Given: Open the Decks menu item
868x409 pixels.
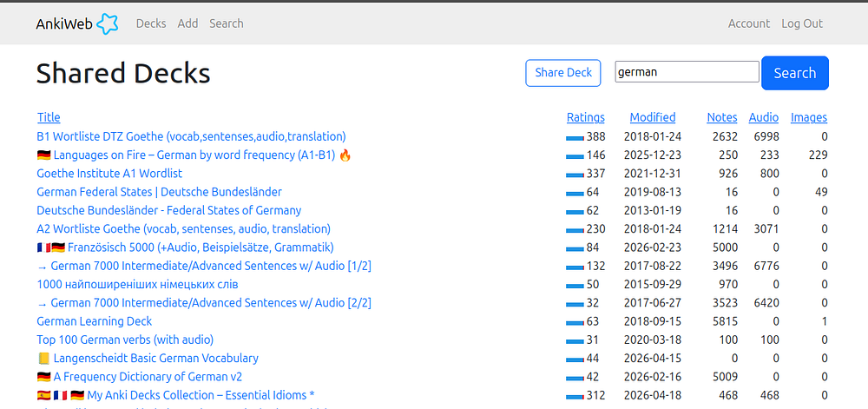Looking at the screenshot, I should pos(151,23).
